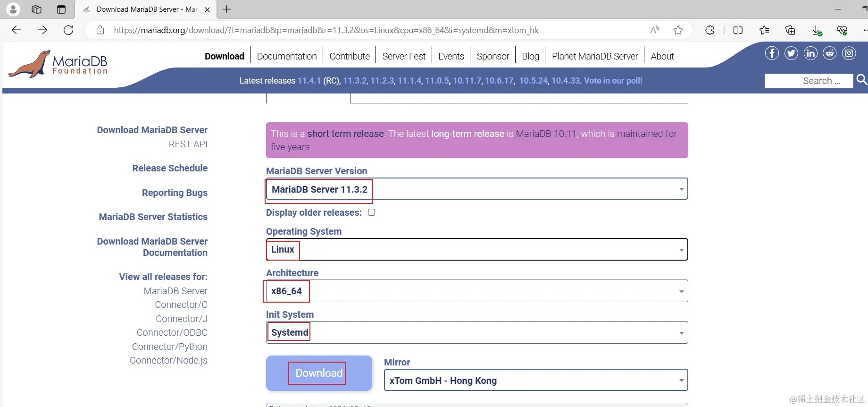This screenshot has width=868, height=407.
Task: Open Connector/Python releases link
Action: click(x=169, y=347)
